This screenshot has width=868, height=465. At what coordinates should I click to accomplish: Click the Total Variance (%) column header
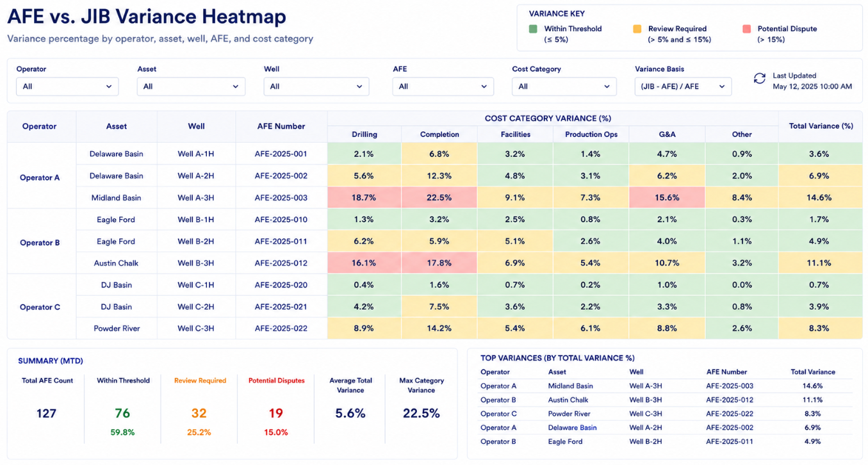pyautogui.click(x=821, y=126)
